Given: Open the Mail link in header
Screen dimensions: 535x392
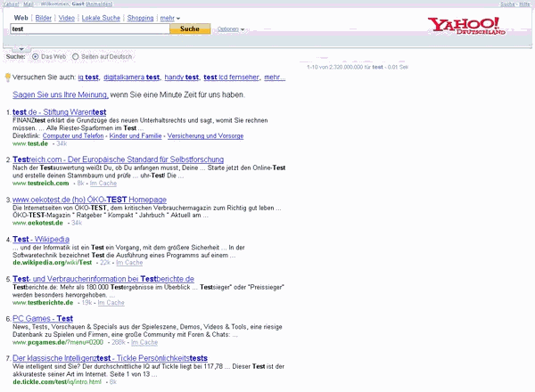Looking at the screenshot, I should click(29, 4).
